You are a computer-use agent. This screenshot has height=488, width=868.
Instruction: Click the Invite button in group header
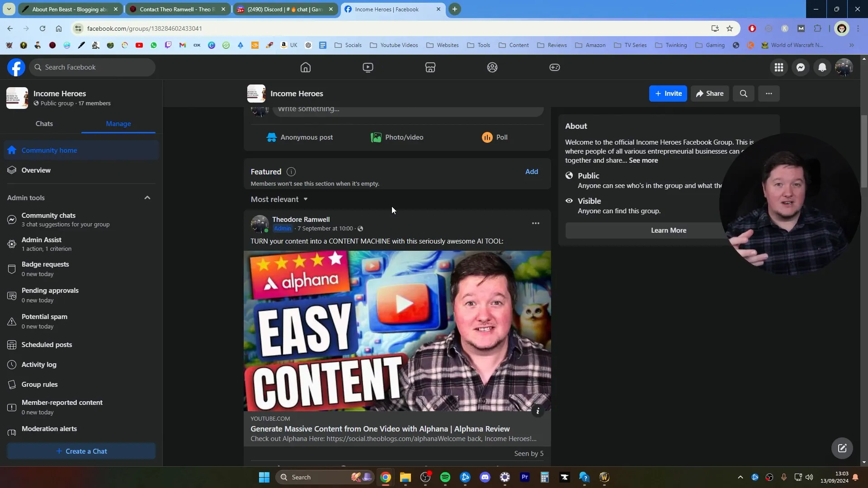(668, 93)
